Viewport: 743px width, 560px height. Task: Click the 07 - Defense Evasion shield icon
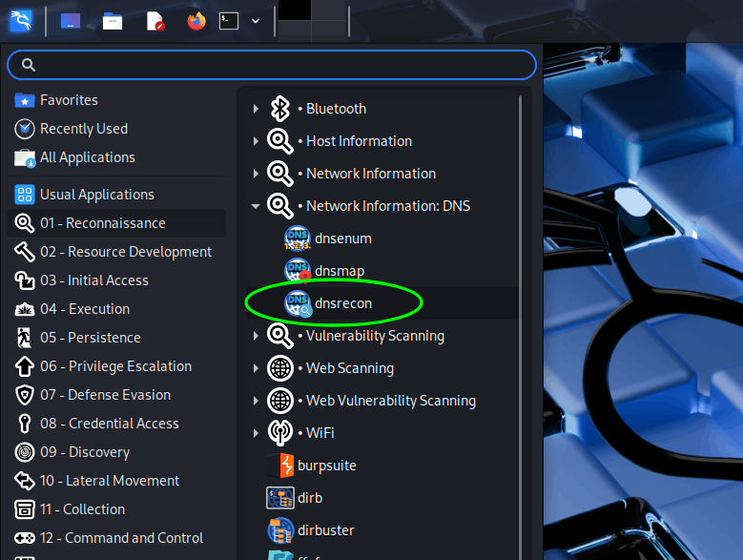[x=25, y=395]
